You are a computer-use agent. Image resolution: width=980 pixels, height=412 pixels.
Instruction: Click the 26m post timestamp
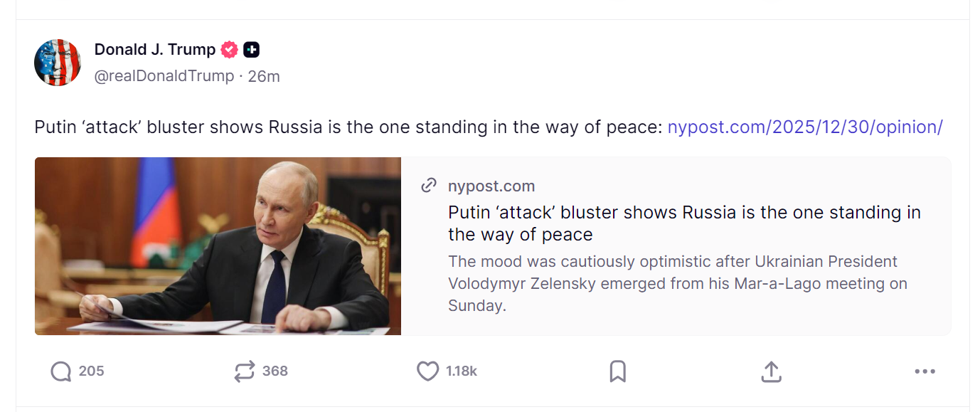point(264,76)
